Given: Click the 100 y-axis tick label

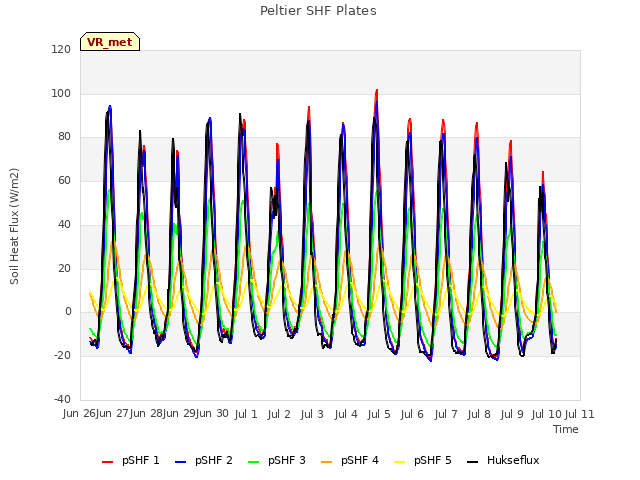Looking at the screenshot, I should [x=61, y=93].
